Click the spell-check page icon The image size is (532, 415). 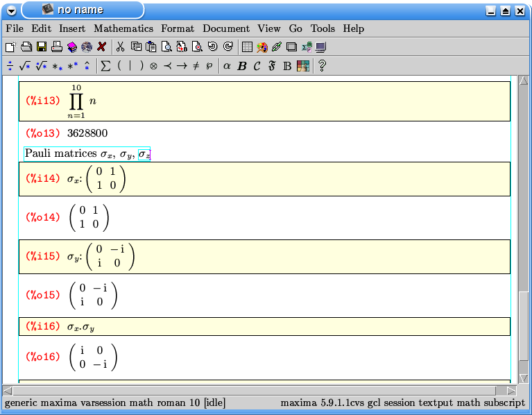point(197,46)
